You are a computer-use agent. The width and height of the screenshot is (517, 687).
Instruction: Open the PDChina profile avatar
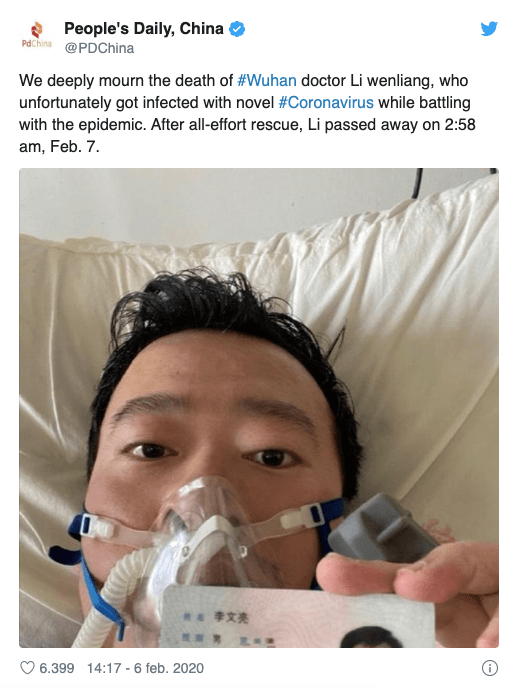tap(37, 35)
